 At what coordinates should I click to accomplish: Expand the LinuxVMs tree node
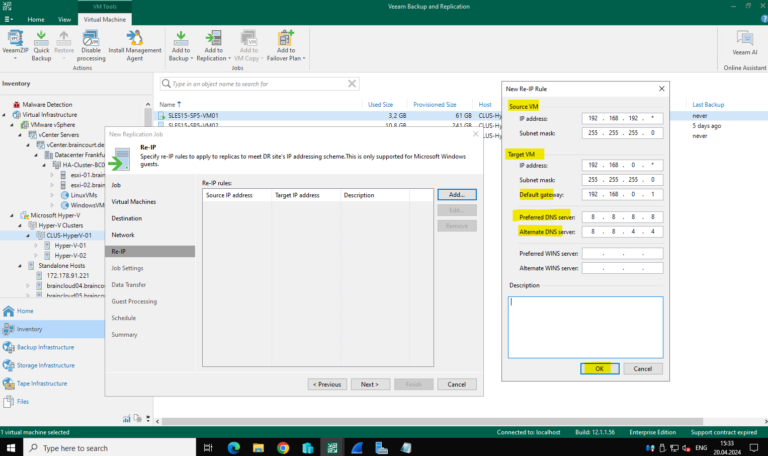click(x=52, y=195)
